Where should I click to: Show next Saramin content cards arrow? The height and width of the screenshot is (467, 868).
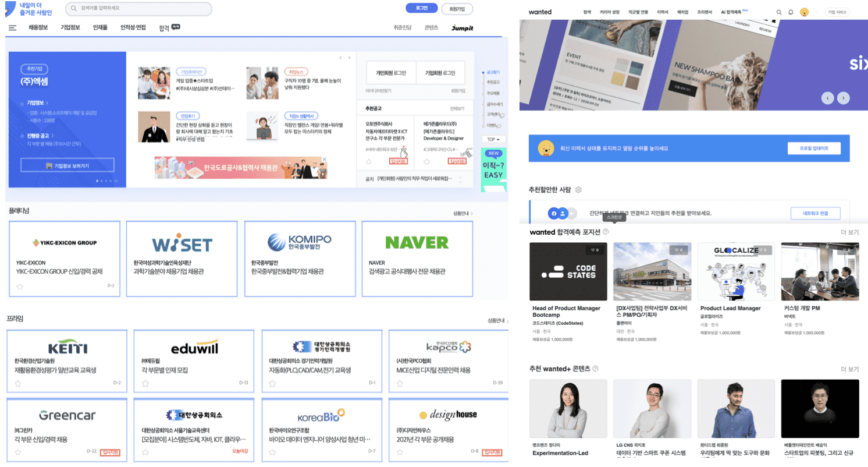click(349, 58)
